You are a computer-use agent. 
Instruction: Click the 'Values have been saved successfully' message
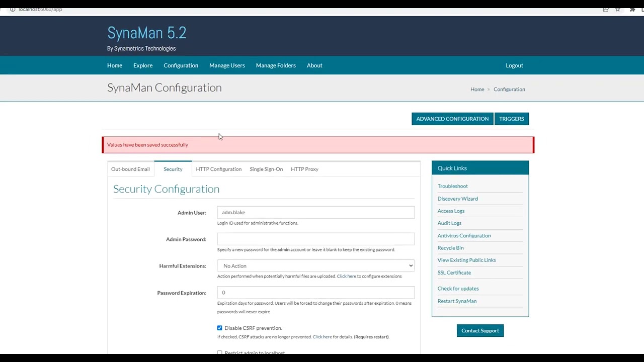(147, 145)
